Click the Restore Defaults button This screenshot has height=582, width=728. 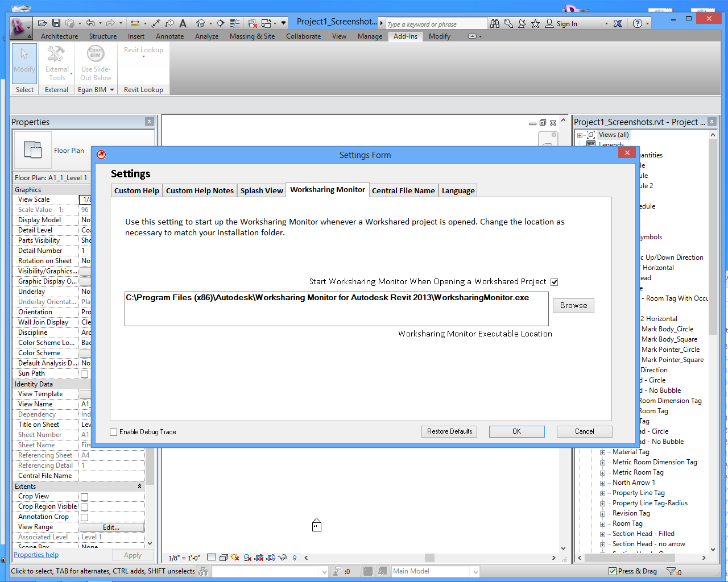[x=449, y=432]
